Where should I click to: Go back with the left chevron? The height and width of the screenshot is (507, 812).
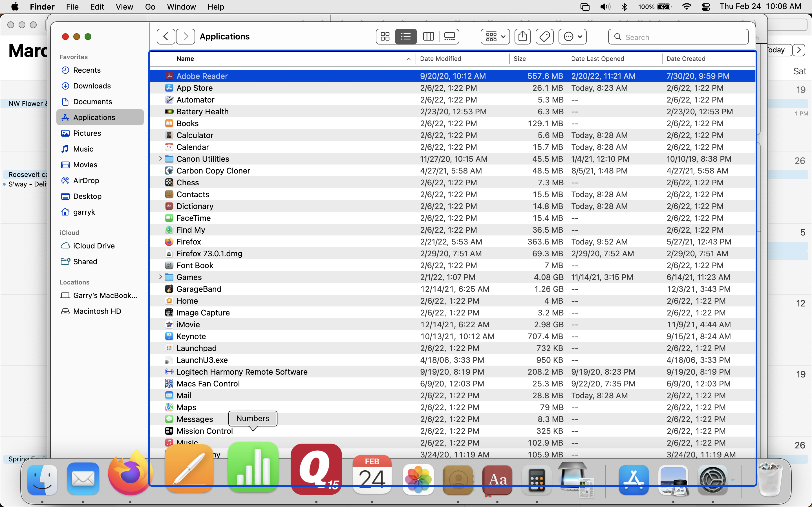coord(166,37)
